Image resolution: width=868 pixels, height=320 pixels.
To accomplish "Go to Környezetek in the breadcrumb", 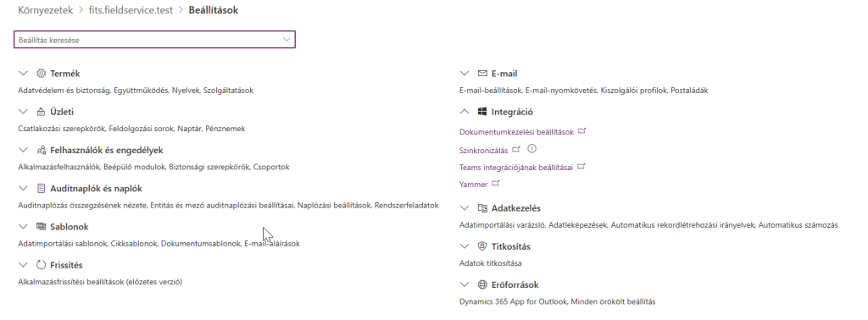I will click(46, 10).
